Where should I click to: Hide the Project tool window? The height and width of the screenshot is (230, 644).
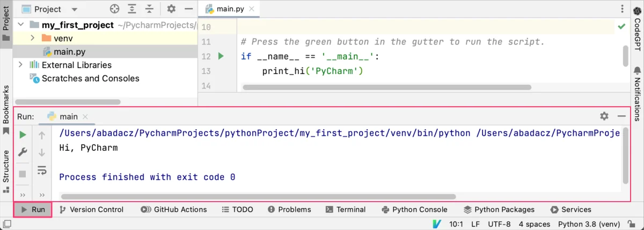188,9
